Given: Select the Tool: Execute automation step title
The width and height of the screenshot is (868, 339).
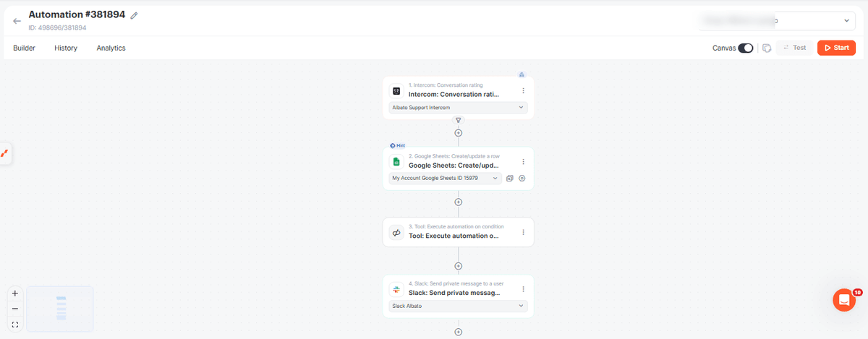Looking at the screenshot, I should click(454, 235).
